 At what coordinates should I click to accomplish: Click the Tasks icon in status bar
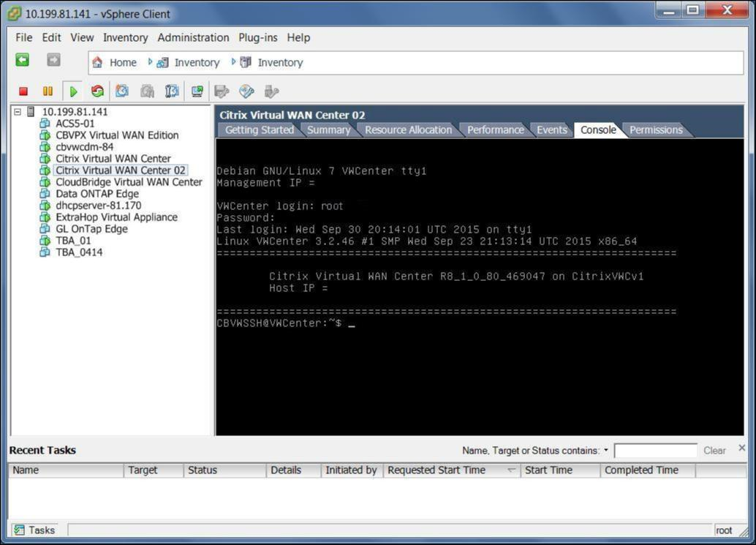19,530
